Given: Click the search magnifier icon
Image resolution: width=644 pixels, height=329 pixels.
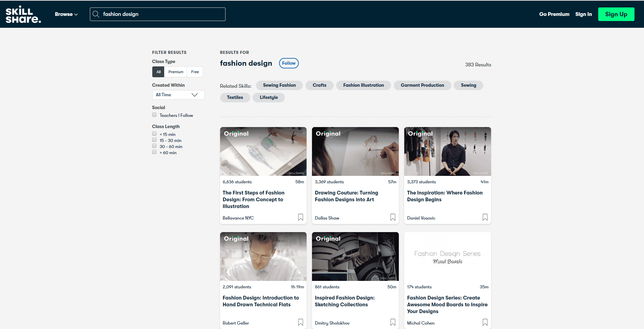Looking at the screenshot, I should 96,14.
